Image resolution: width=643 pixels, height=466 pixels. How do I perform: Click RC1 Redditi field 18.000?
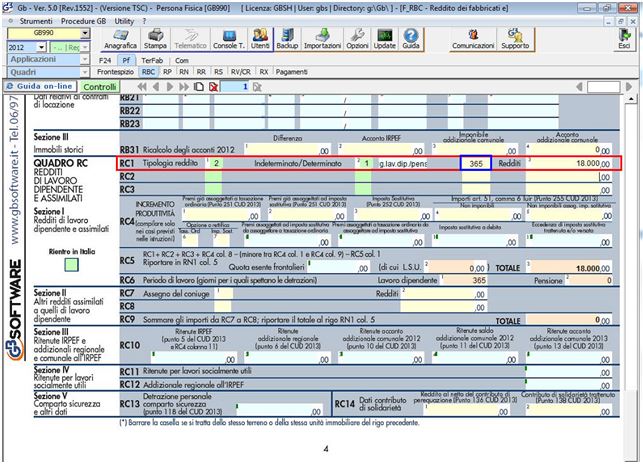point(569,163)
